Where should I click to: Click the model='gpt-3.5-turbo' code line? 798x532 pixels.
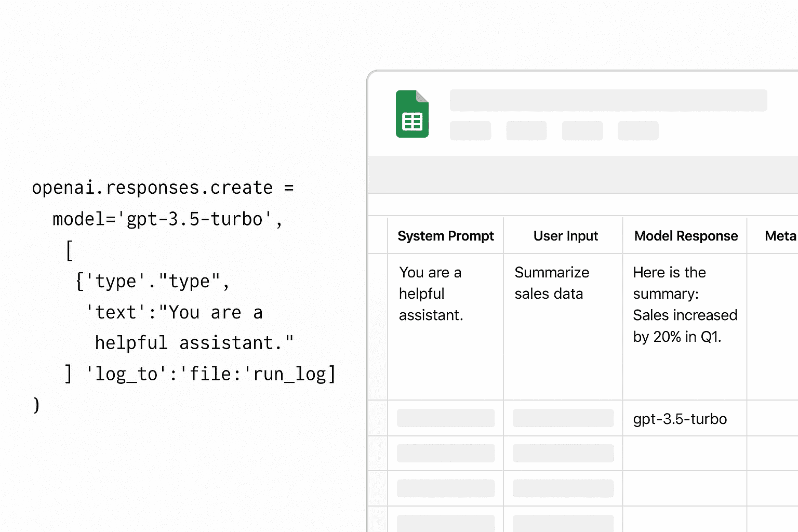pos(167,219)
